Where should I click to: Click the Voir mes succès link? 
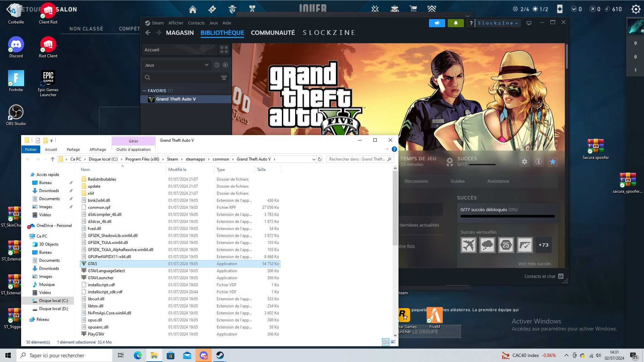click(x=534, y=264)
